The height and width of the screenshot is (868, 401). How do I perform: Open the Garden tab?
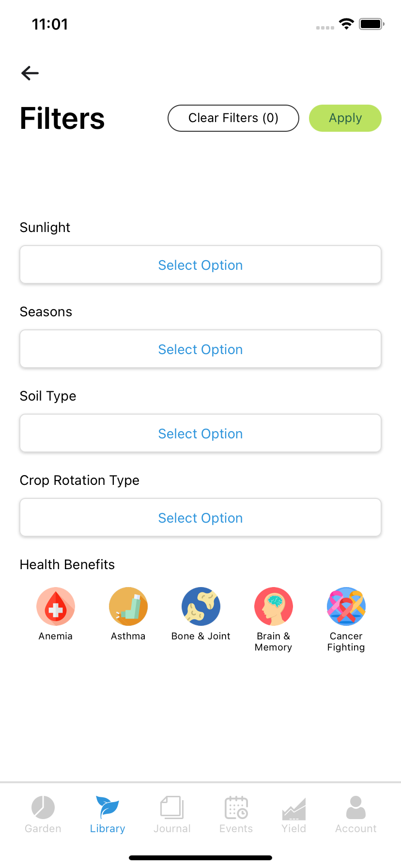(x=43, y=814)
